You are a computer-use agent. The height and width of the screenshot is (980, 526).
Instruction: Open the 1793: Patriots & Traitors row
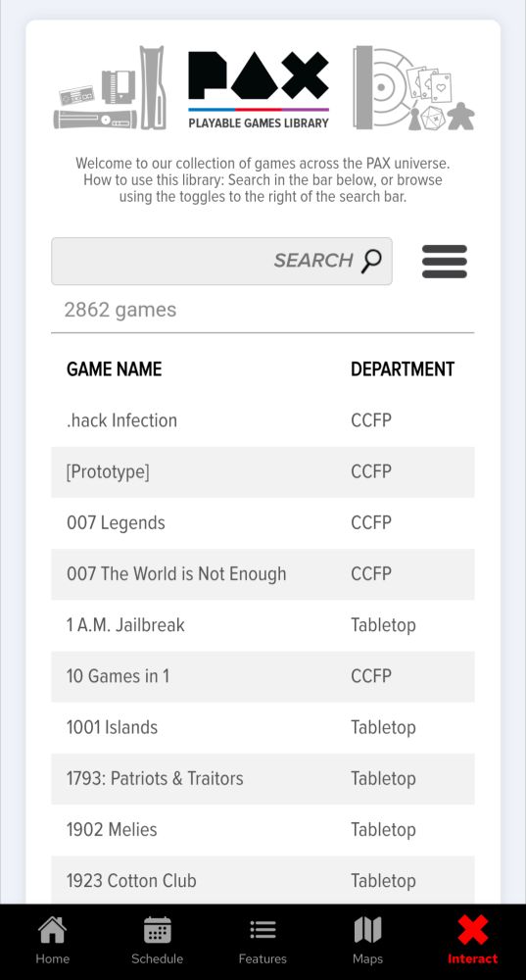click(263, 779)
